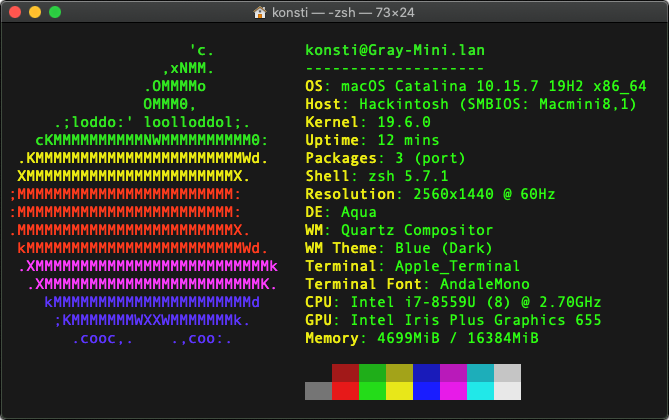Screen dimensions: 669x420
Task: Click the bright cyan color block
Action: (x=480, y=391)
